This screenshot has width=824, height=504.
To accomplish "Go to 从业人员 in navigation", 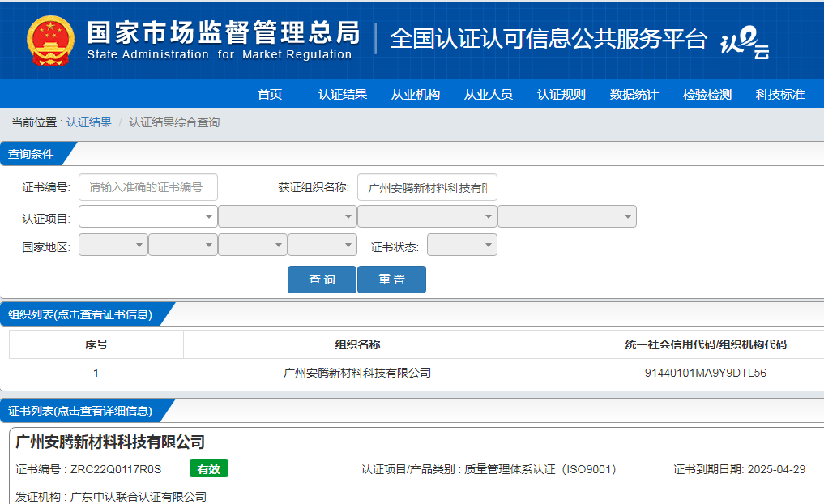I will [x=489, y=94].
